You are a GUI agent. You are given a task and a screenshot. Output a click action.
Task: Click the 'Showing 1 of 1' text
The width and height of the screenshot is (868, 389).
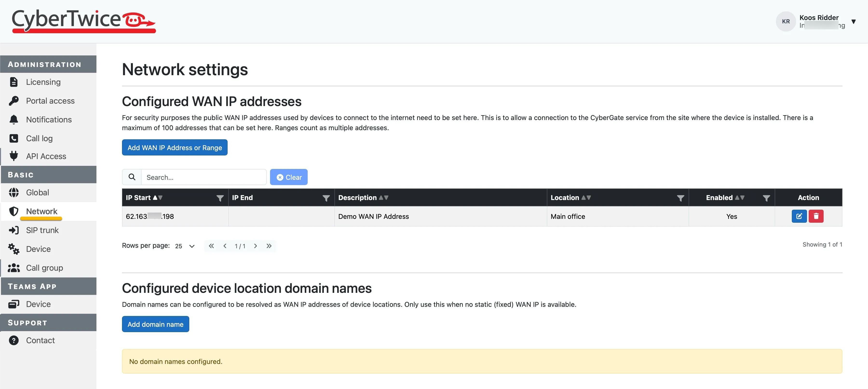pyautogui.click(x=822, y=245)
